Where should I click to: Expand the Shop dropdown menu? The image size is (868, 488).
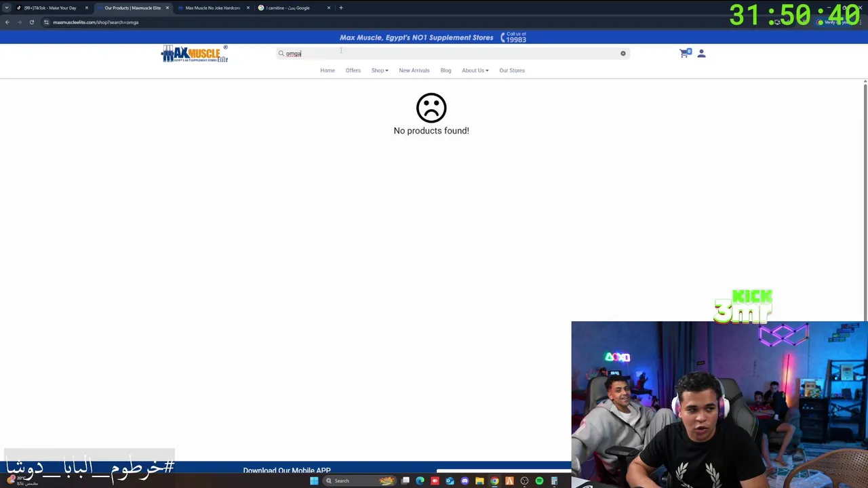[x=380, y=70]
